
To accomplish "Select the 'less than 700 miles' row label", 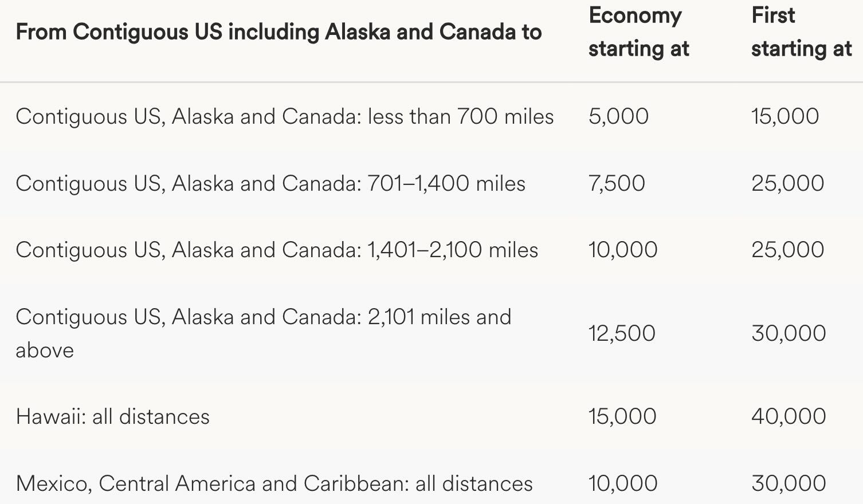I will [x=285, y=117].
